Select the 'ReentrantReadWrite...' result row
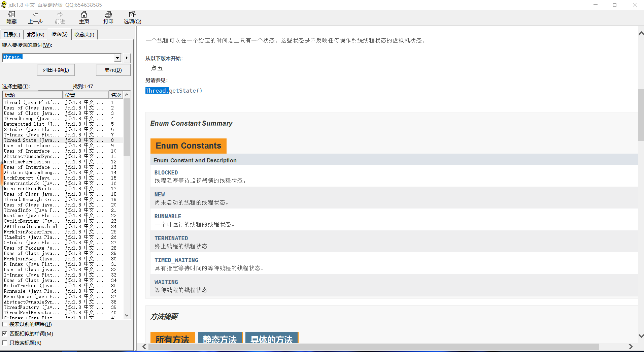 pos(63,189)
